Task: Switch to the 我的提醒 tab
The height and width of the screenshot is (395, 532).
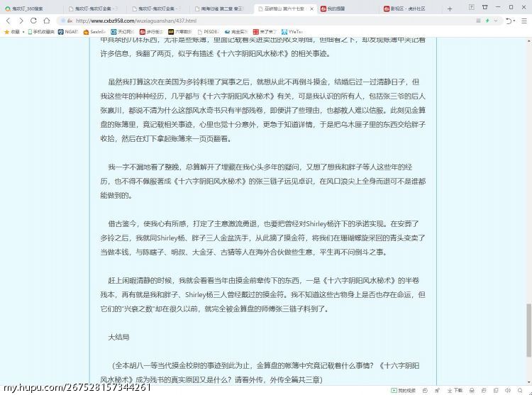Action: tap(348, 9)
